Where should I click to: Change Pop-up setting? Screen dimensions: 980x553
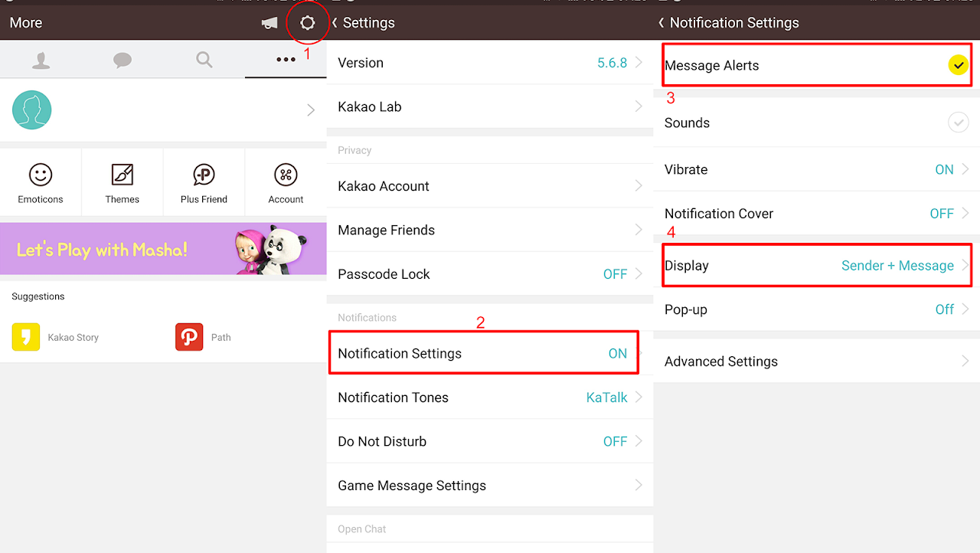pos(817,309)
